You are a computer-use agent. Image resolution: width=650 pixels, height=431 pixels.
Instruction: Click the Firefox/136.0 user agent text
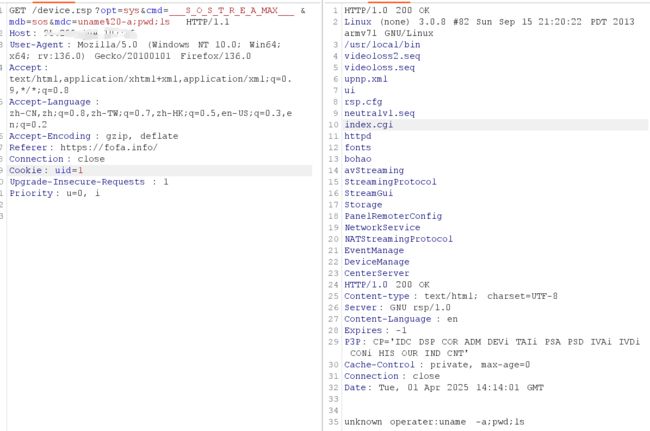click(x=215, y=56)
